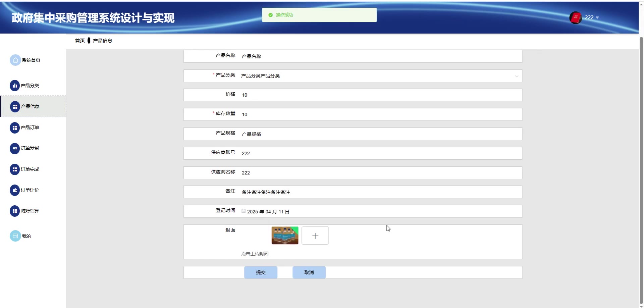The image size is (644, 308).
Task: Click the 222 username in header
Action: 589,17
